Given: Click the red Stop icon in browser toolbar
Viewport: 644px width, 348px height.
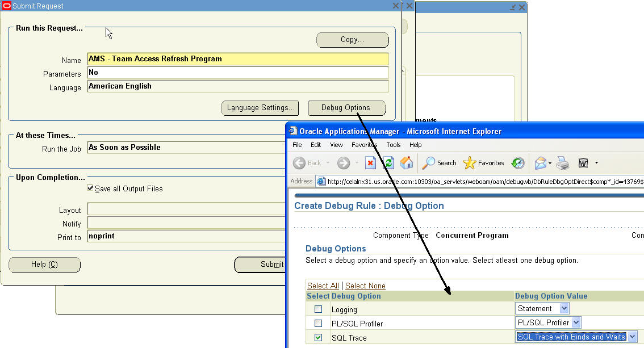Looking at the screenshot, I should 370,163.
